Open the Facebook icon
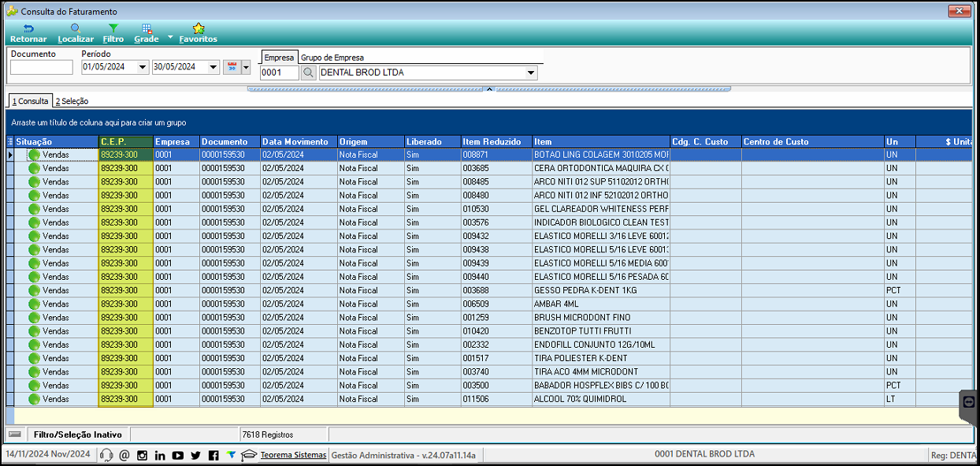The width and height of the screenshot is (980, 466). 213,455
